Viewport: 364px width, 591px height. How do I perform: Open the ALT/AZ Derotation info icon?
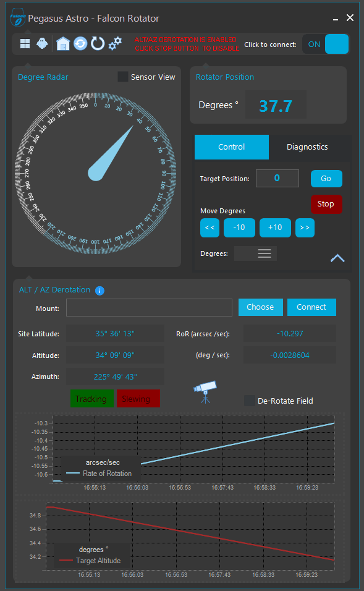[99, 291]
